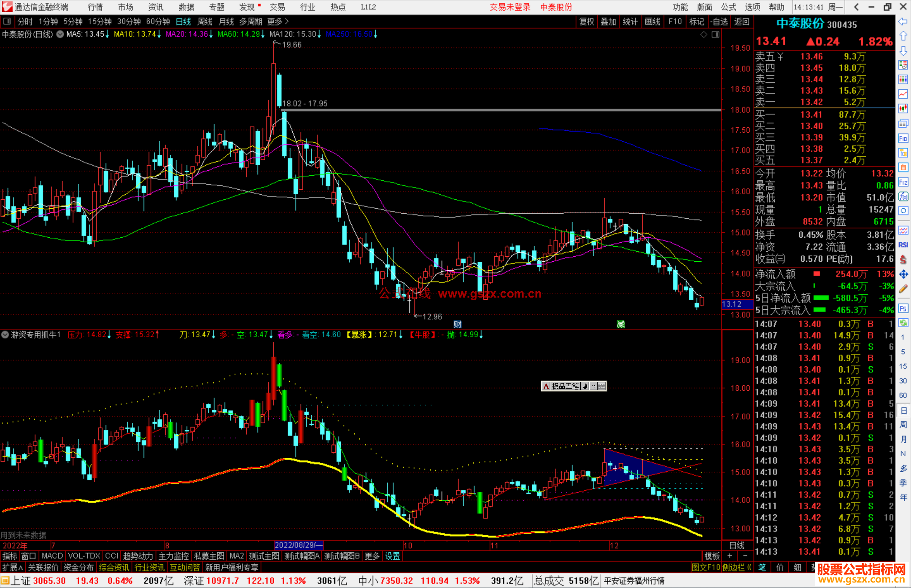
Task: Click the 画线 drawing button
Action: pyautogui.click(x=652, y=21)
